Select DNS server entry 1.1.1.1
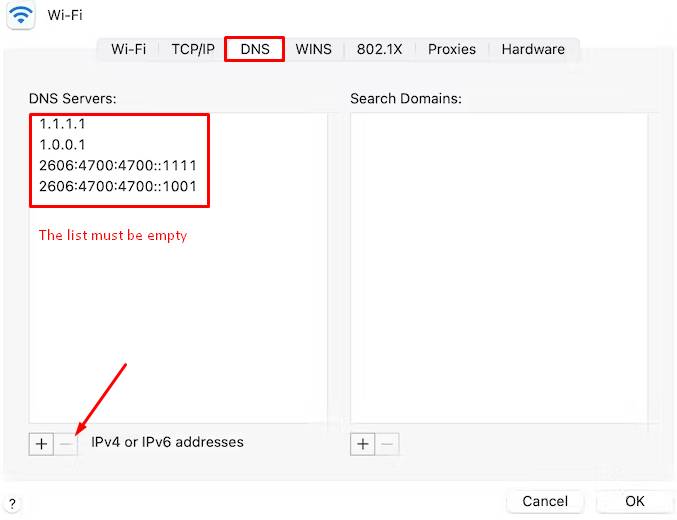Screen dimensions: 677x520 pyautogui.click(x=61, y=125)
